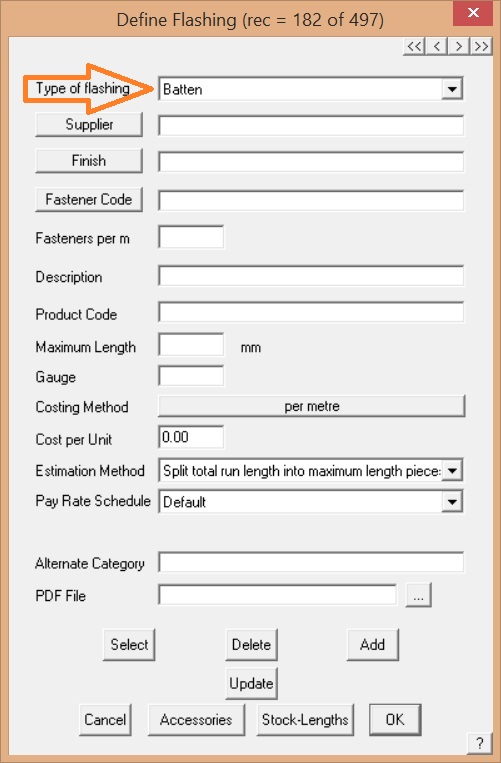The height and width of the screenshot is (763, 501).
Task: Jump to last record with >> button
Action: (481, 46)
